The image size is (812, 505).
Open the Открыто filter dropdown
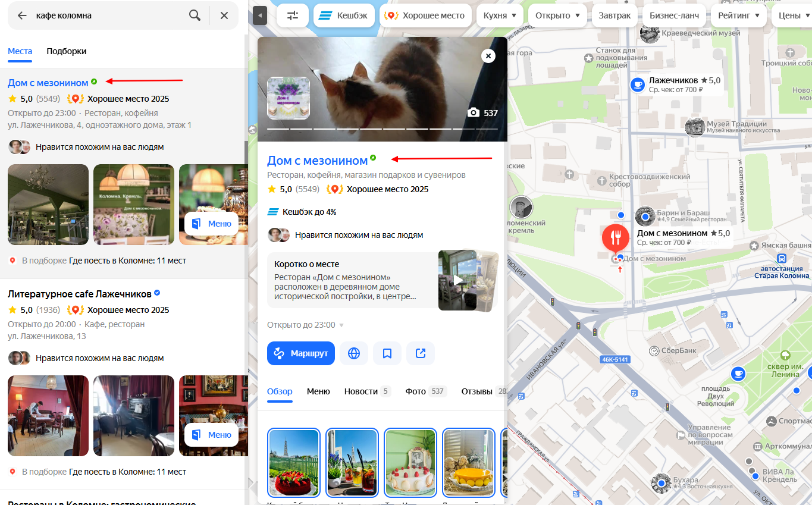(557, 15)
